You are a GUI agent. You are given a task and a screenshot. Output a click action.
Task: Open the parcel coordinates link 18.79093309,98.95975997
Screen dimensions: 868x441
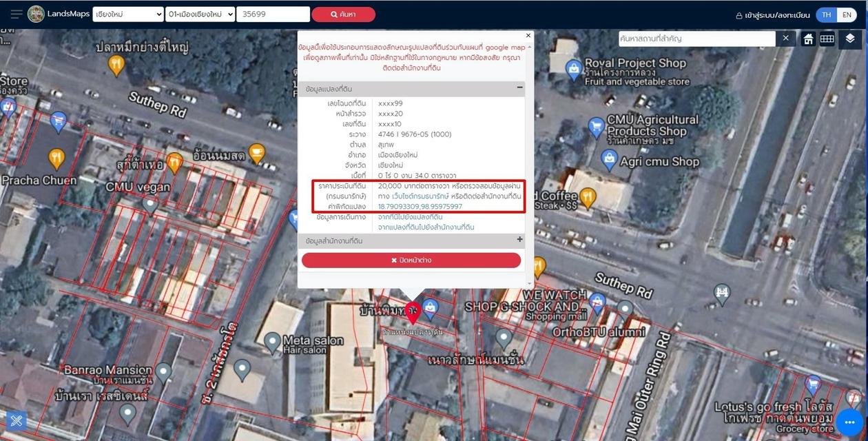(420, 207)
